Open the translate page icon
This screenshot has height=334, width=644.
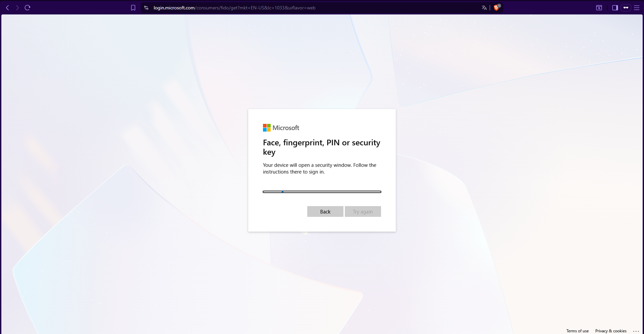[484, 8]
